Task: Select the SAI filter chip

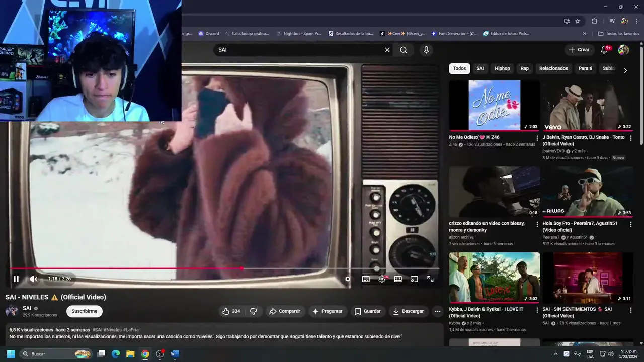Action: pyautogui.click(x=480, y=68)
